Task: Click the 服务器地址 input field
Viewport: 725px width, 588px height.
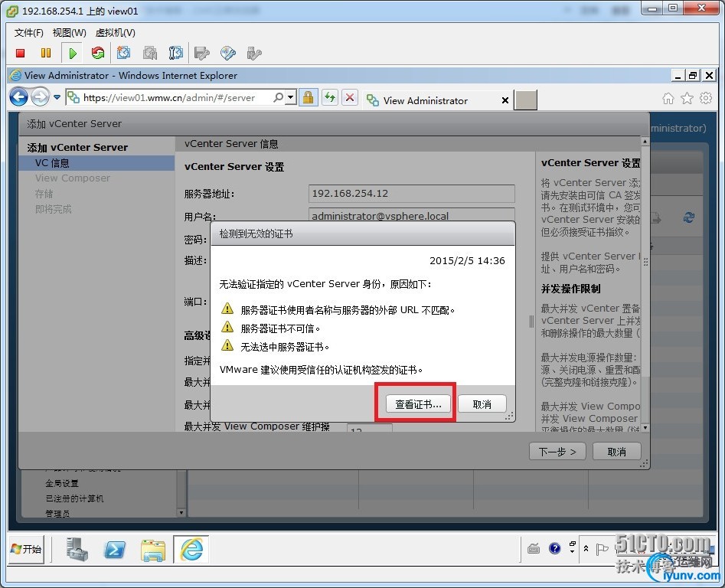Action: [412, 193]
